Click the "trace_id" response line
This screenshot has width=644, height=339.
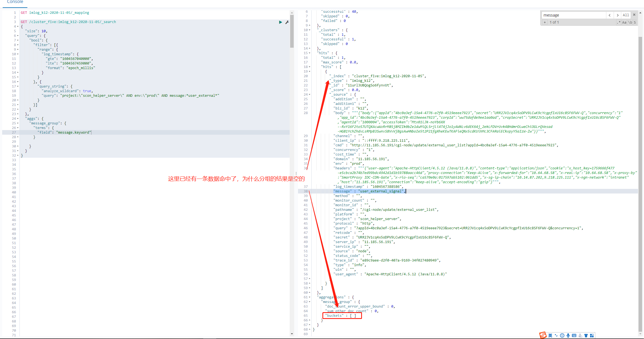point(387,260)
